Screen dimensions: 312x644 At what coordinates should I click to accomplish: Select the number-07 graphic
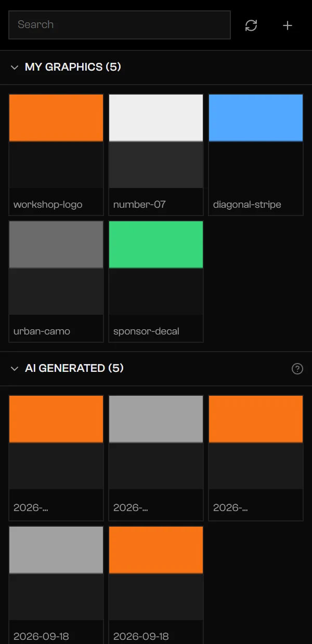(x=156, y=154)
